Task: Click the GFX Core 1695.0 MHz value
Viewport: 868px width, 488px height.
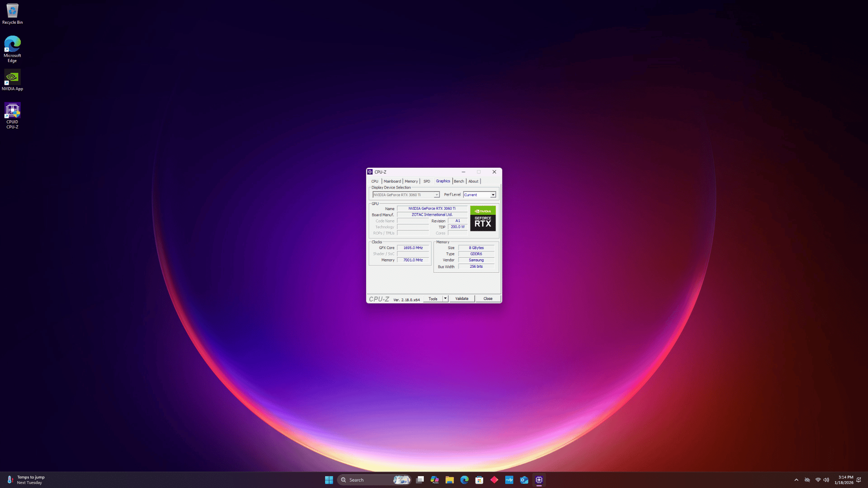Action: tap(413, 248)
